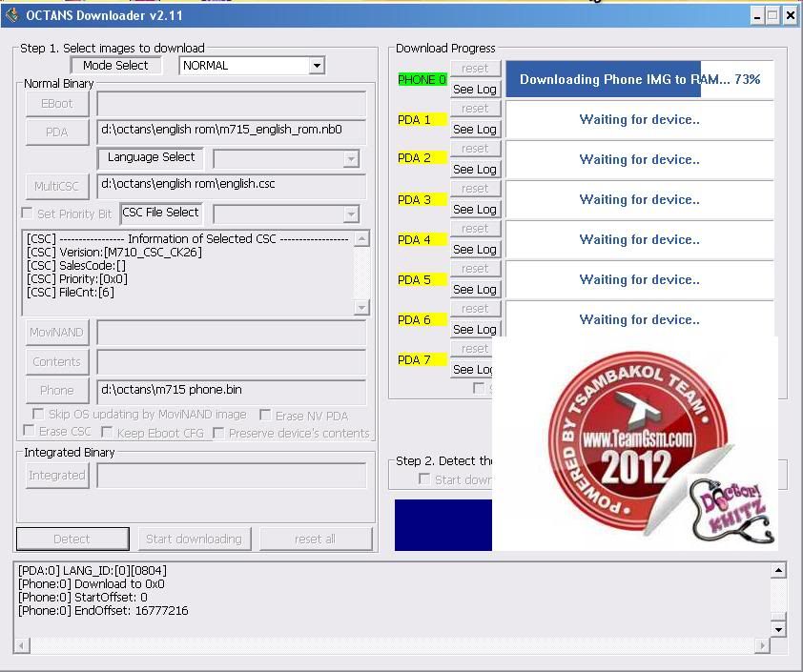Image resolution: width=803 pixels, height=672 pixels.
Task: Click the PDA path field with m715_english_rom.nb0
Action: coord(232,131)
